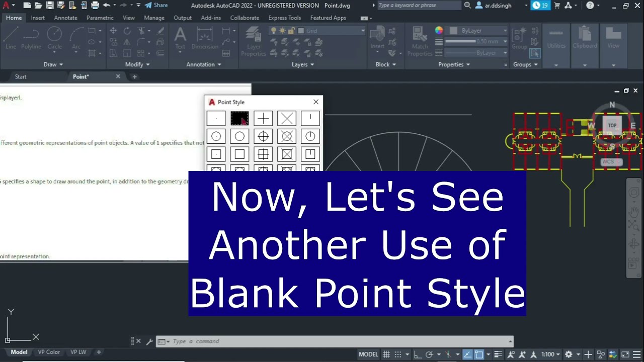This screenshot has height=362, width=644.
Task: Select the square with X point style
Action: 287,154
